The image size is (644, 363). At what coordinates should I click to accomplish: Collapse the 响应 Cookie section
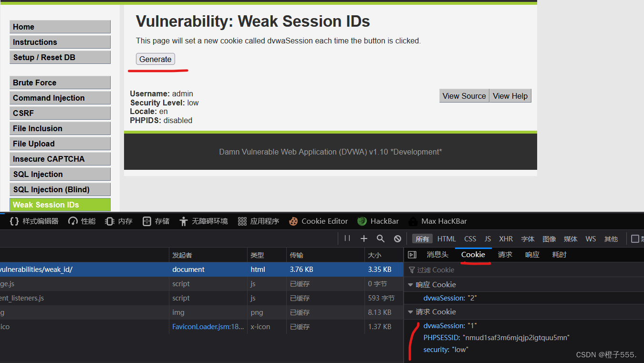(x=411, y=284)
